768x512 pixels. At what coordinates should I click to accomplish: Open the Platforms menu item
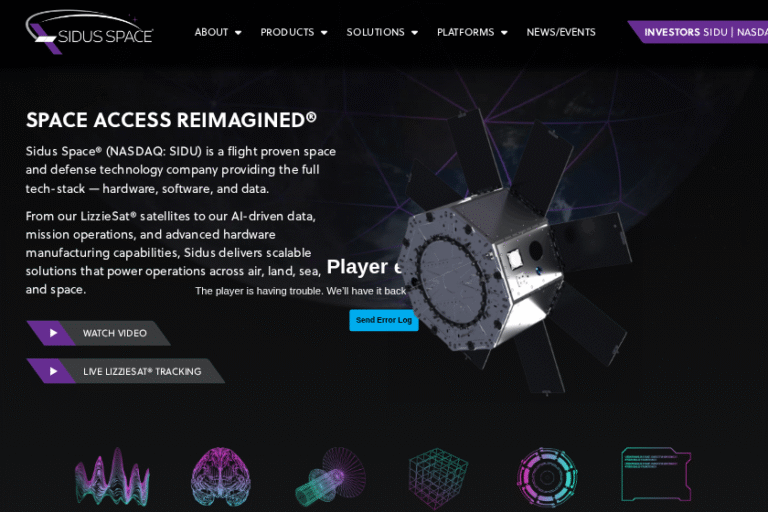tap(465, 32)
